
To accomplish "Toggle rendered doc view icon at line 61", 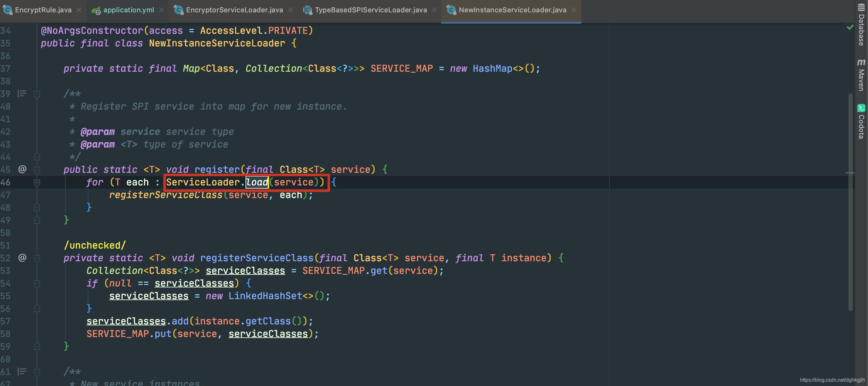I will [x=22, y=371].
